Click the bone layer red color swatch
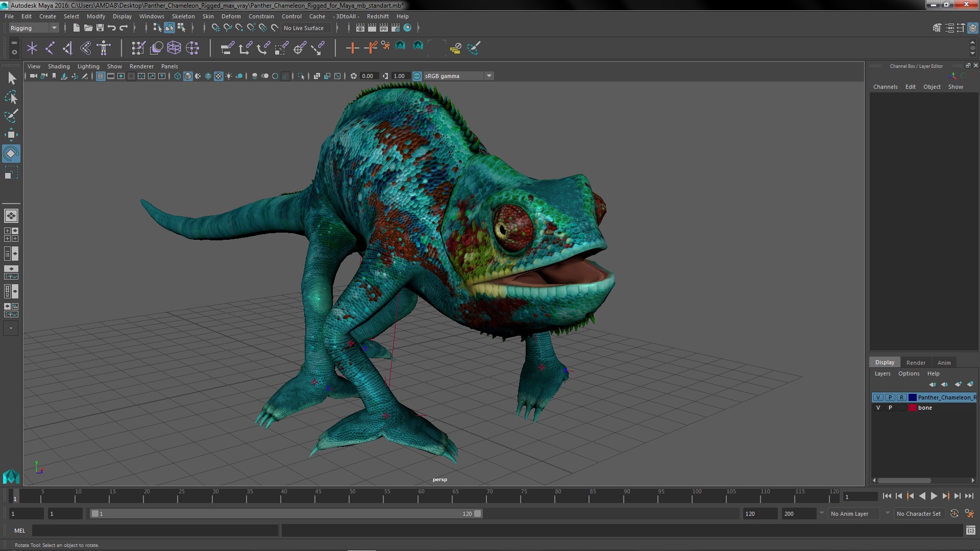Viewport: 980px width, 551px height. [912, 408]
